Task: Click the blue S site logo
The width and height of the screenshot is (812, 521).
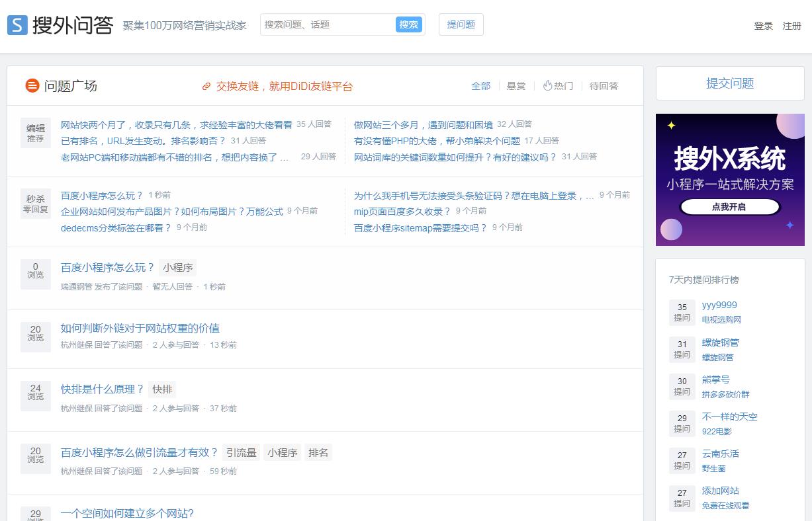Action: [x=17, y=25]
